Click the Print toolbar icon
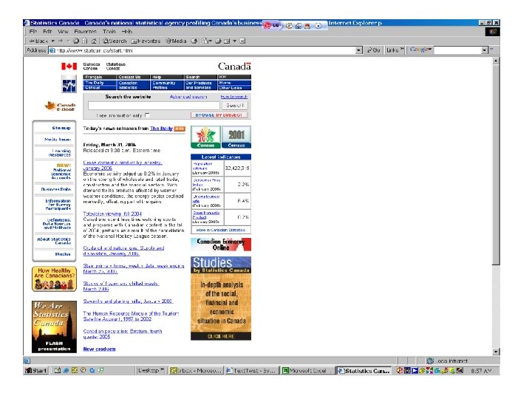The height and width of the screenshot is (399, 532). tap(218, 41)
